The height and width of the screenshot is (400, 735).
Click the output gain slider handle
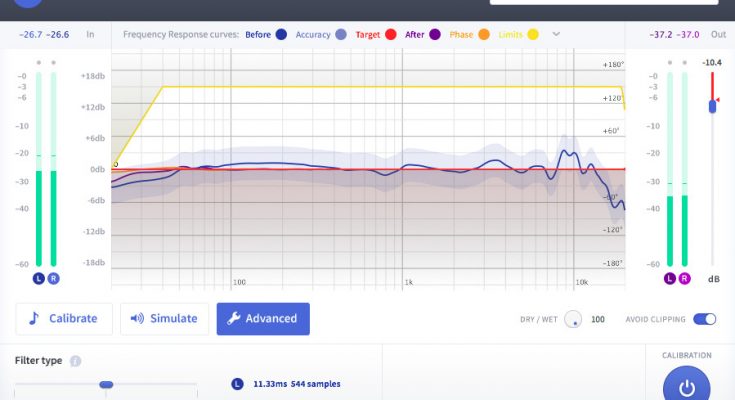[x=712, y=105]
